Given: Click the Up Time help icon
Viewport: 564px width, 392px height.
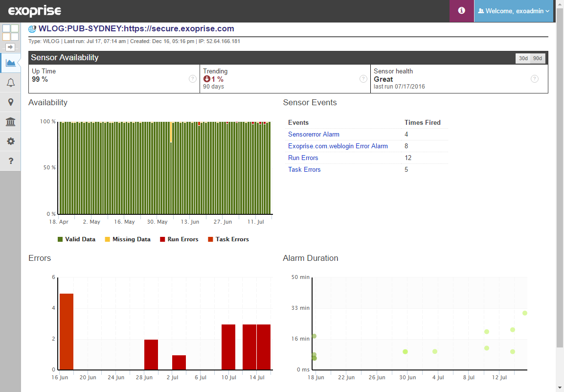Looking at the screenshot, I should point(193,79).
